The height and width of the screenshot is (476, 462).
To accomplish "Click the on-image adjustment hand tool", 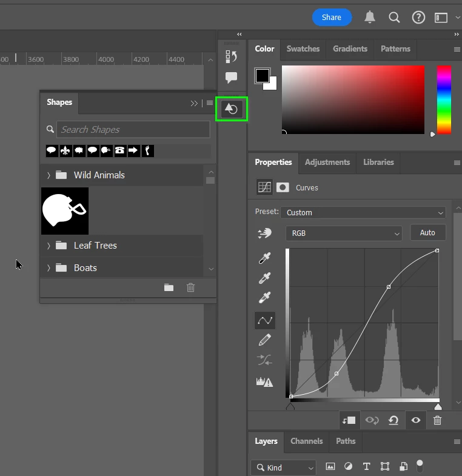I will (265, 233).
